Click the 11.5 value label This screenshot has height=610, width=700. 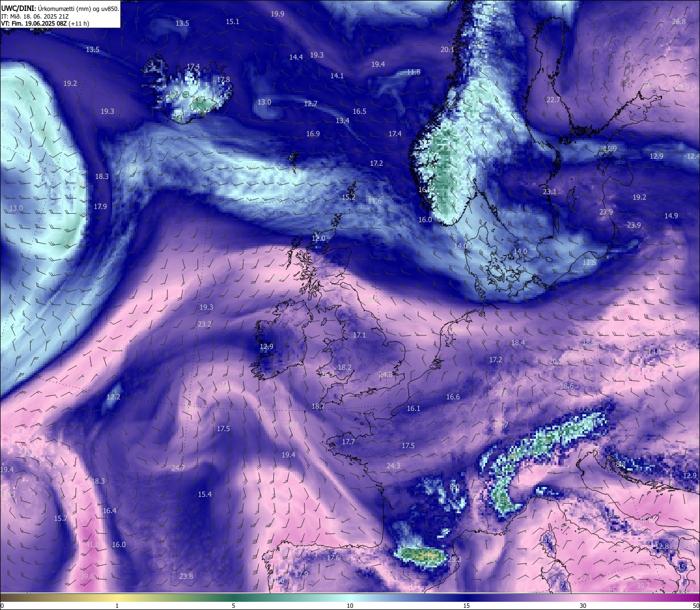tap(589, 262)
